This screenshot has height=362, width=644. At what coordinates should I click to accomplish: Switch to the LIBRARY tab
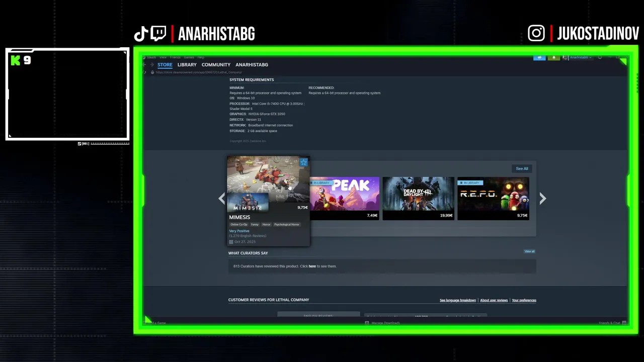(x=187, y=65)
